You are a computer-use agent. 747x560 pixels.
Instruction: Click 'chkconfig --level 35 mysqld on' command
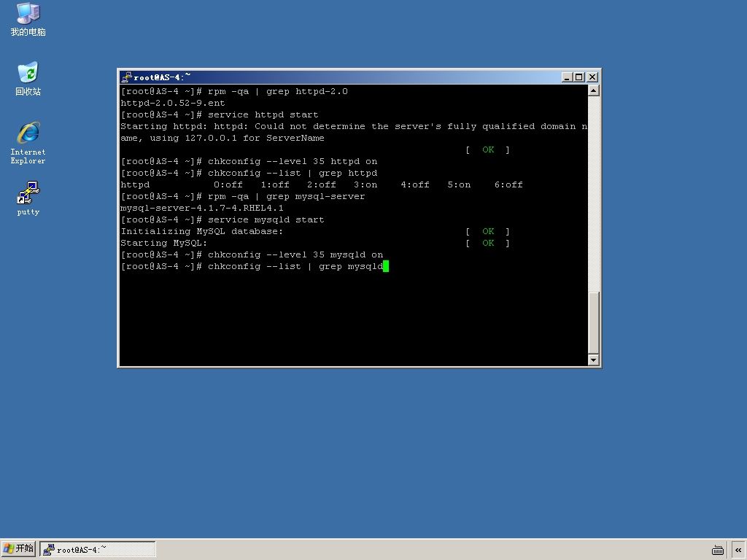pyautogui.click(x=295, y=254)
